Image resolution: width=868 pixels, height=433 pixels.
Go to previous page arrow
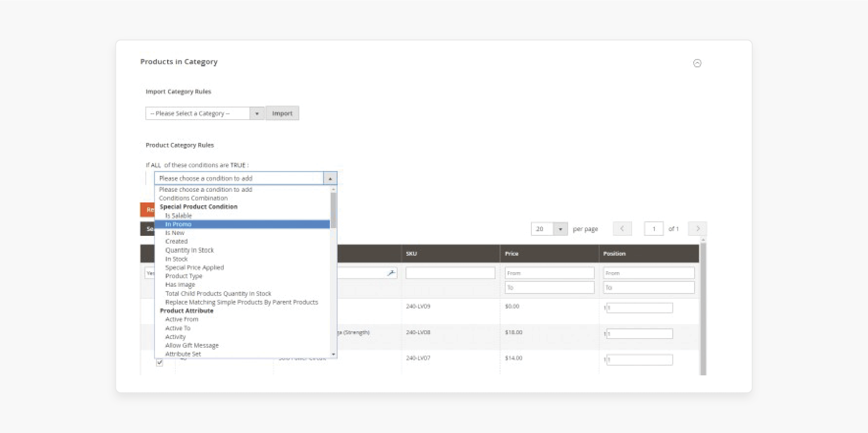coord(622,229)
